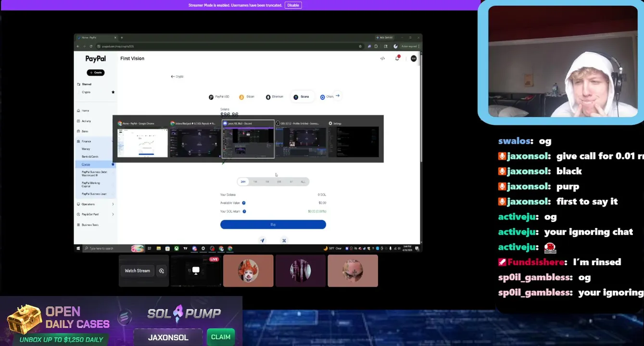644x346 pixels.
Task: Switch to the Discord window thumbnail
Action: 248,139
